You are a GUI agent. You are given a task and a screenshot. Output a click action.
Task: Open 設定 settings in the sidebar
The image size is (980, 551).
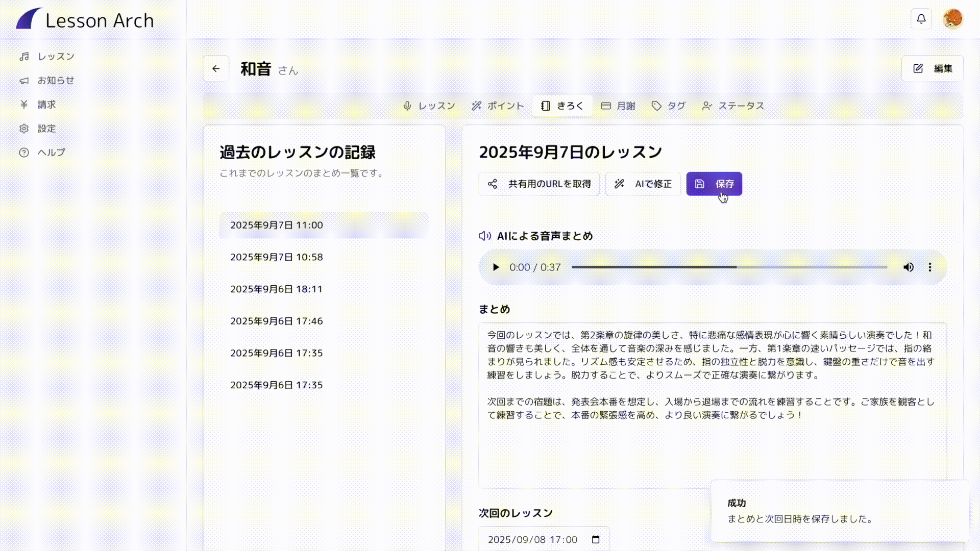click(x=46, y=129)
